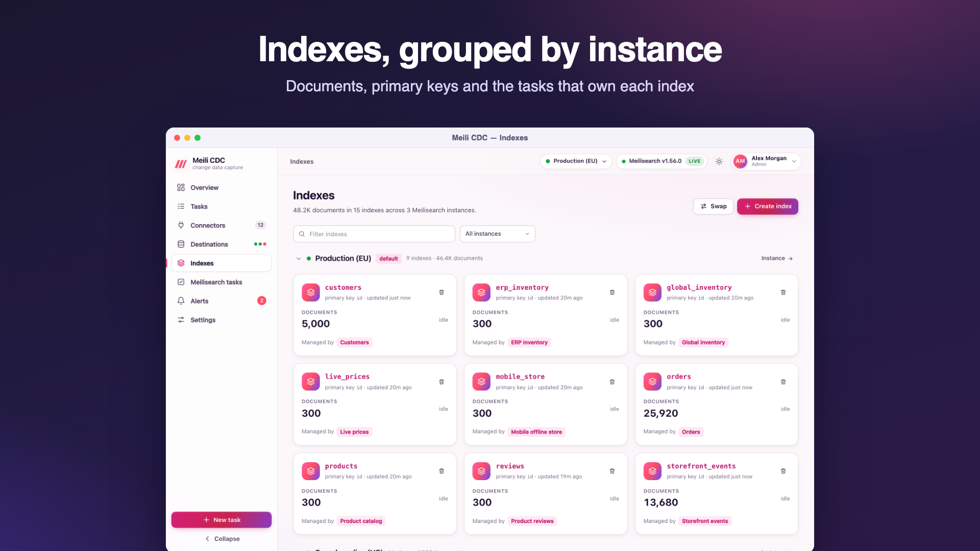The height and width of the screenshot is (551, 980).
Task: Click the live_prices index layers icon
Action: pyautogui.click(x=310, y=382)
